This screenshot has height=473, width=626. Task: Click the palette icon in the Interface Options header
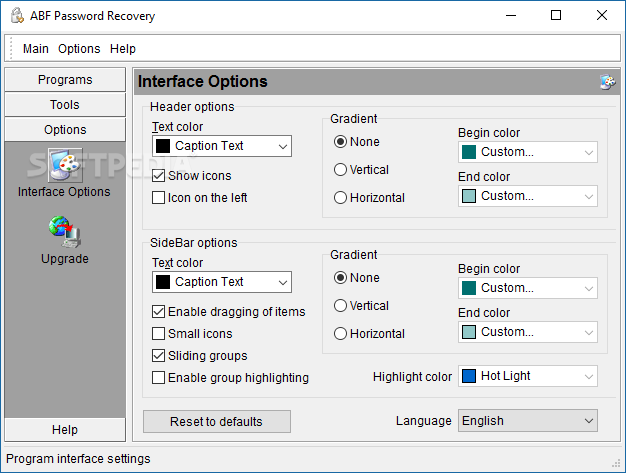pos(608,82)
